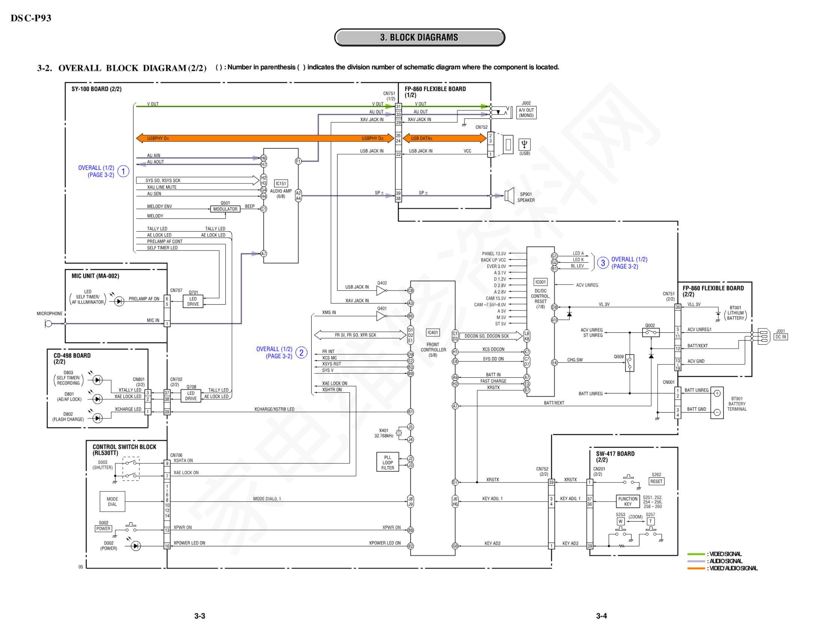Click the battery terminal plus symbol
Image resolution: width=840 pixels, height=631 pixels.
717,393
